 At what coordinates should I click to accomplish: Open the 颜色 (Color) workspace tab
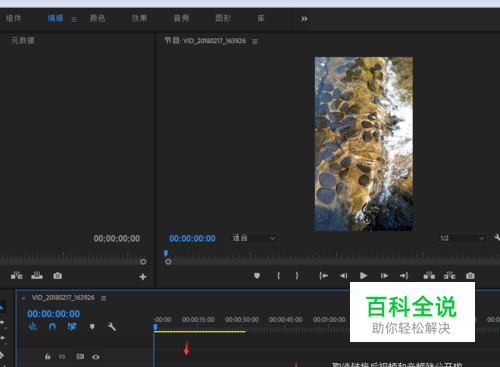point(97,18)
